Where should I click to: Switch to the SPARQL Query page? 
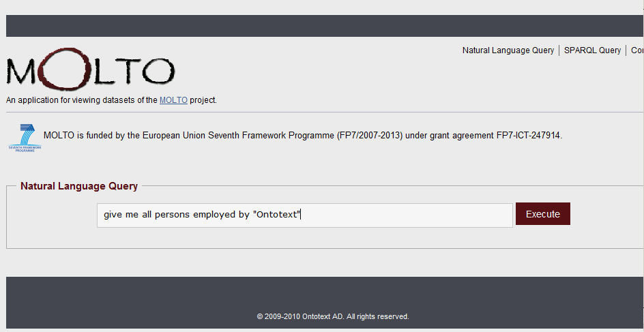pyautogui.click(x=592, y=50)
